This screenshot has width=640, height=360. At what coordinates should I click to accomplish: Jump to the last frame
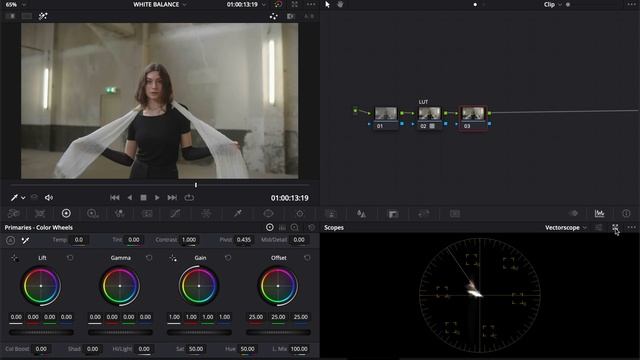pyautogui.click(x=172, y=198)
